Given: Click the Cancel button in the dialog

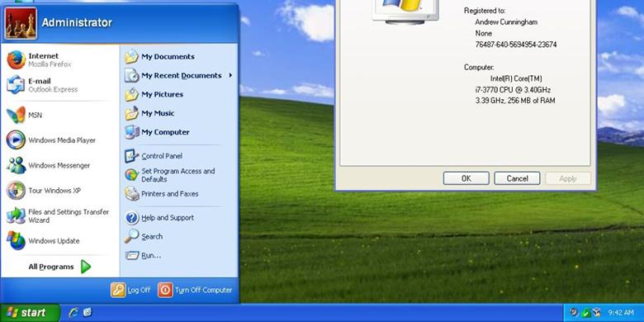Looking at the screenshot, I should tap(517, 178).
